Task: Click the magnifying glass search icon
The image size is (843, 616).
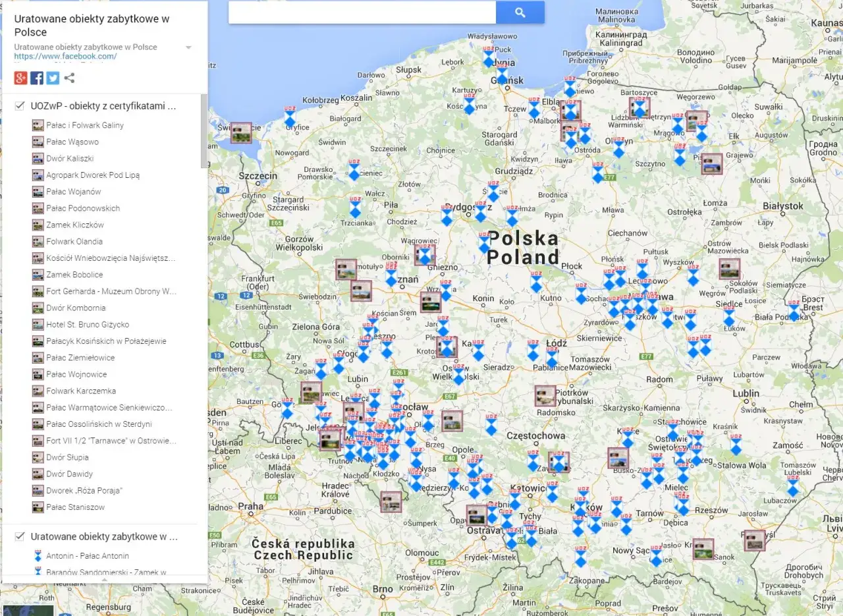Action: 520,12
